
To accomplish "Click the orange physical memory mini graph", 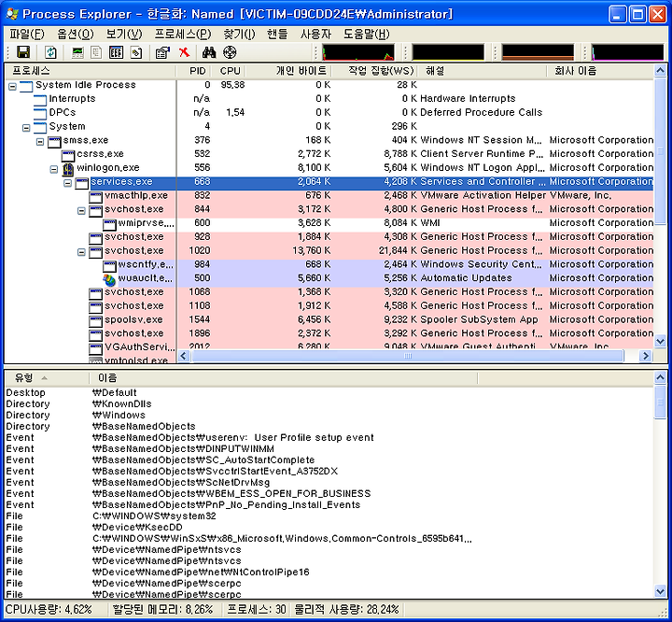I will tap(538, 52).
